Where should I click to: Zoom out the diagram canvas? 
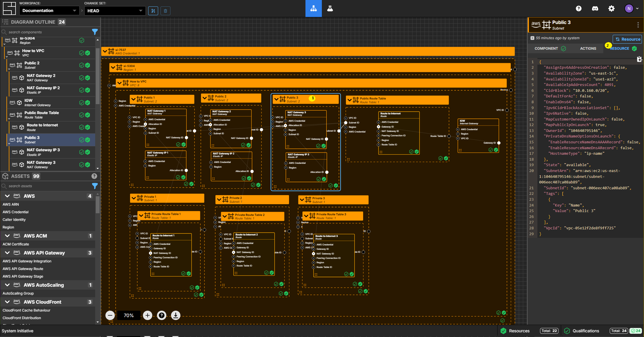(110, 315)
